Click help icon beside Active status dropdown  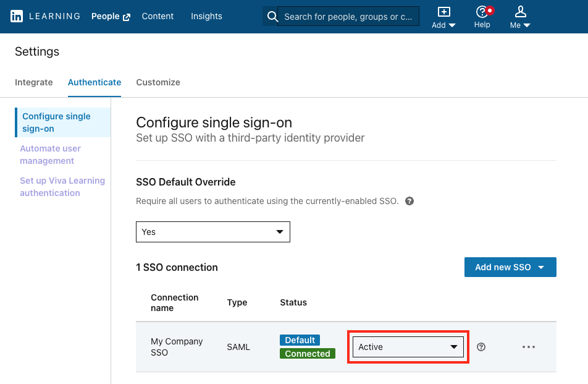pyautogui.click(x=481, y=347)
